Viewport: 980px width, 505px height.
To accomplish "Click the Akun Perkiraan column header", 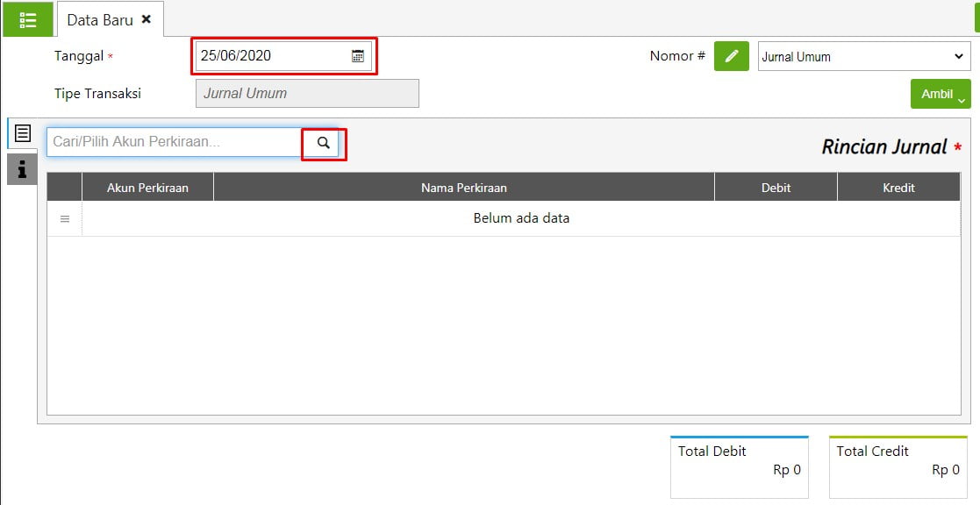I will click(147, 188).
